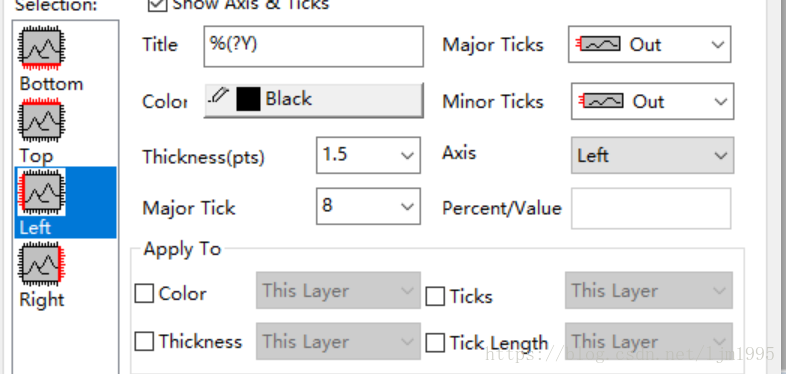Click the Major Ticks direction icon
Viewport: 786px width, 374px height.
point(599,45)
